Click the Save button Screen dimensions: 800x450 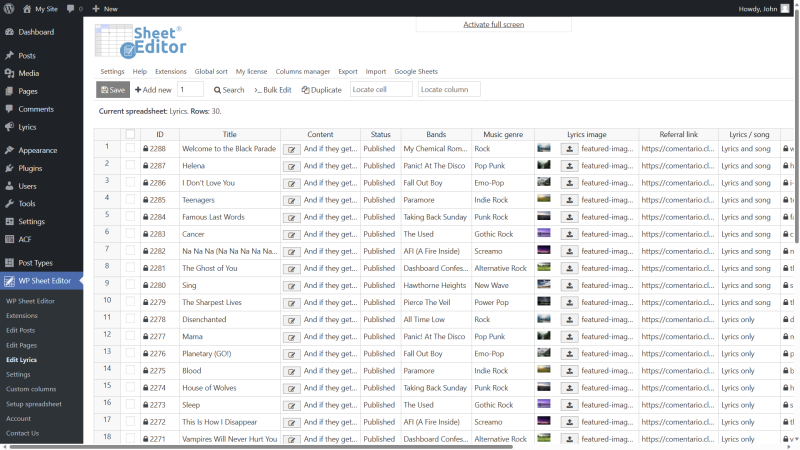pyautogui.click(x=113, y=90)
